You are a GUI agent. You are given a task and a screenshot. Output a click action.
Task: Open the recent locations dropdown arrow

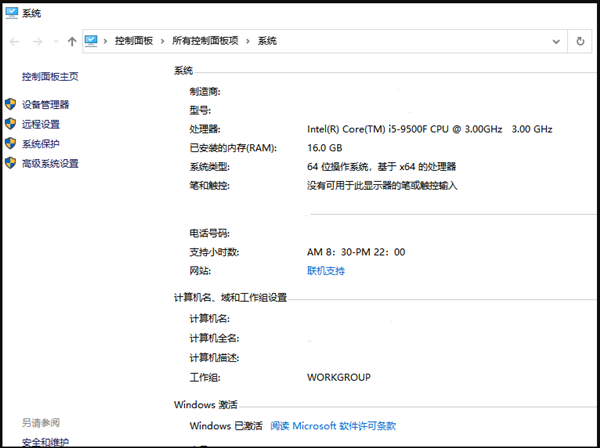point(54,41)
